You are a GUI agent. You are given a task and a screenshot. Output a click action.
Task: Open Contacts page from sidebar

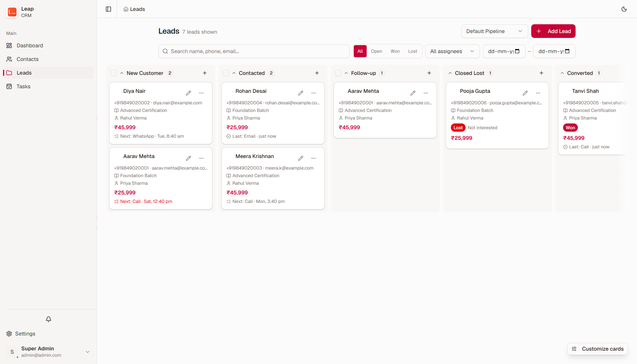pyautogui.click(x=49, y=59)
